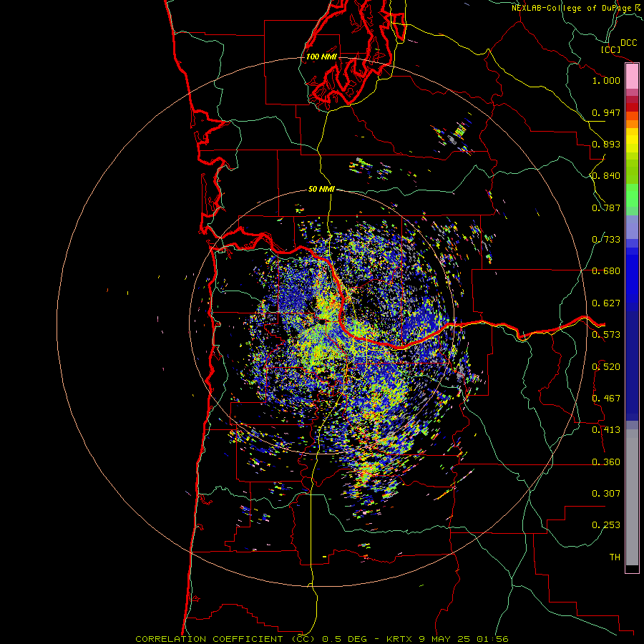
Task: Click the 0.893 legend value
Action: (606, 144)
